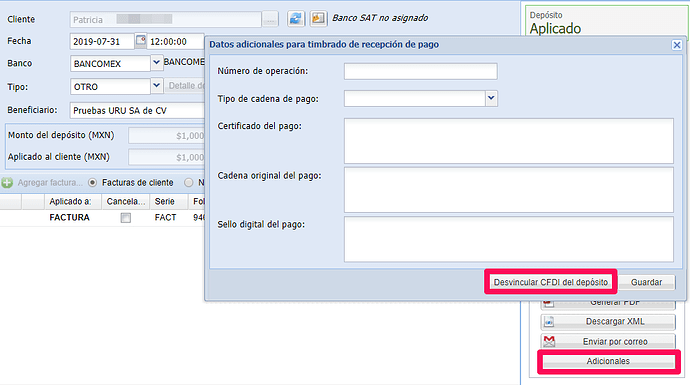690x385 pixels.
Task: Click the green Agregar factura plus icon
Action: [x=7, y=183]
